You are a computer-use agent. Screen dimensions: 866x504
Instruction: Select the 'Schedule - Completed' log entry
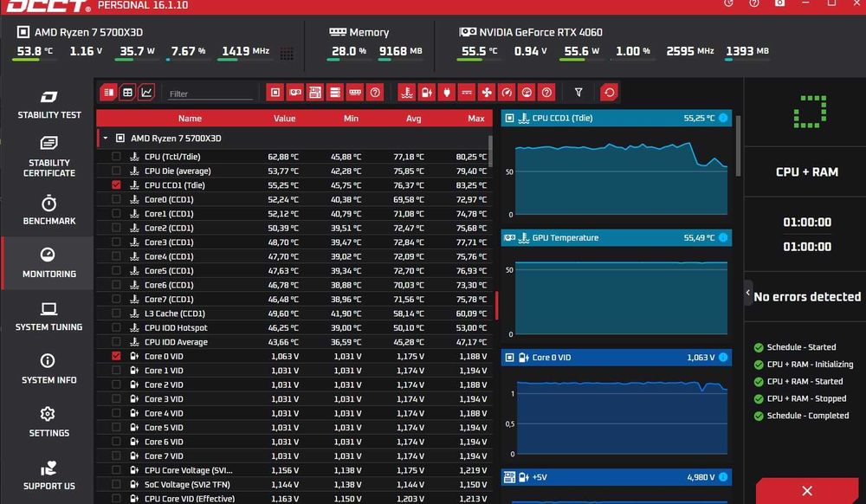point(801,416)
